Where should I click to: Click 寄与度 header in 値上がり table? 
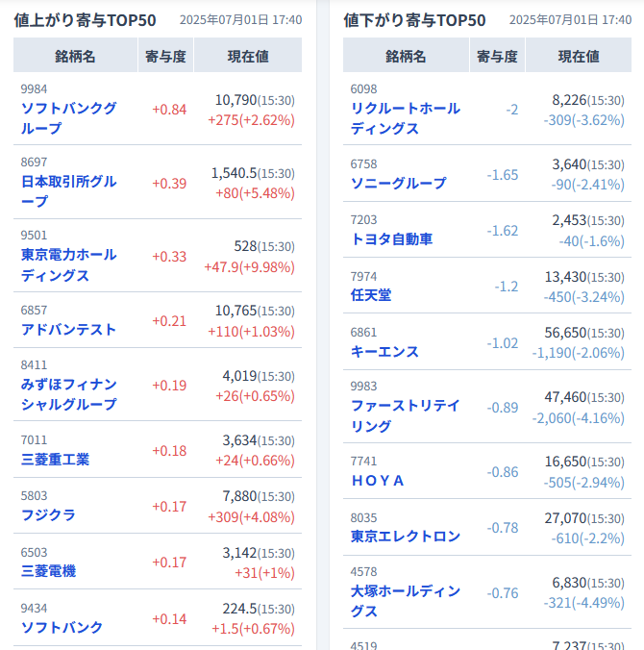pos(164,57)
